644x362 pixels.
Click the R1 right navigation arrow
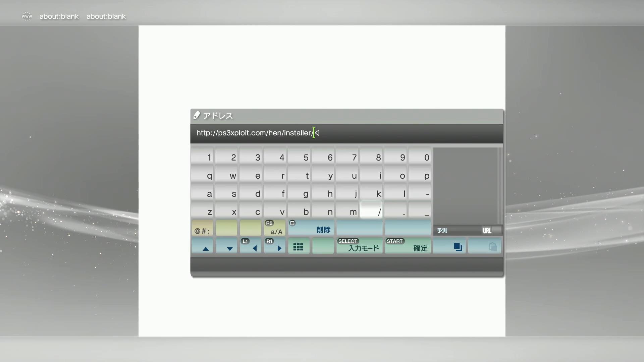click(x=277, y=247)
